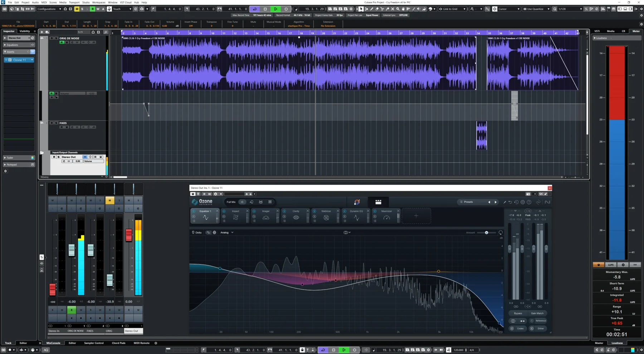Viewport: 644px width, 354px height.
Task: Expand Notepad section in Inspector
Action: (x=19, y=165)
